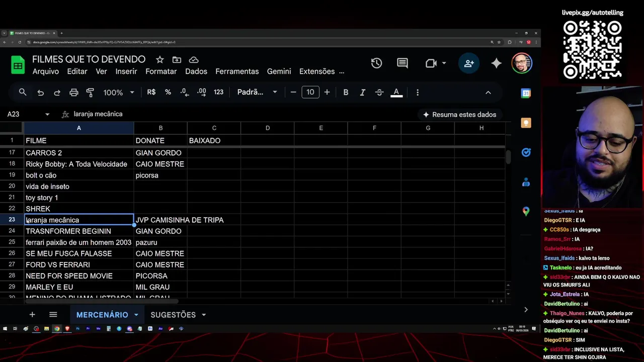Open the Inserir menu
The height and width of the screenshot is (362, 644).
[x=126, y=71]
